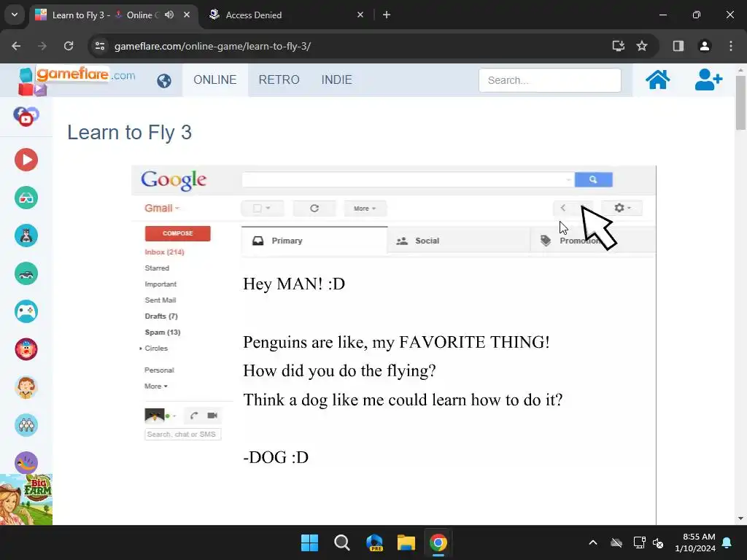Screen dimensions: 747x560
Task: Click the address bar URL
Action: point(212,46)
